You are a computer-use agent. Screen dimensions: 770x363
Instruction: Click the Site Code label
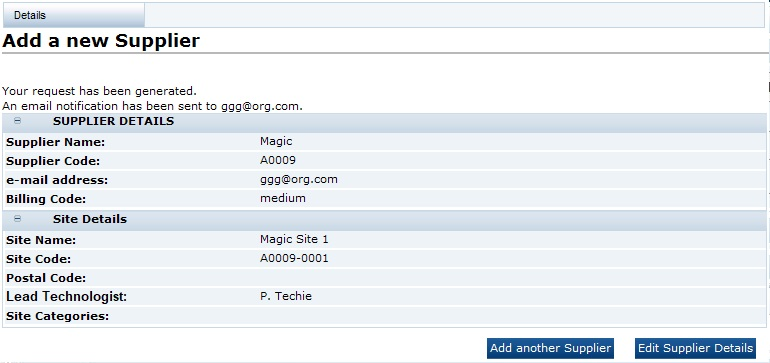pos(38,259)
